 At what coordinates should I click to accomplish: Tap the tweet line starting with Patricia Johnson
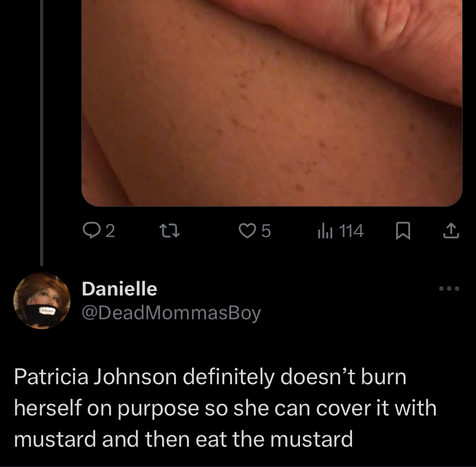[210, 377]
